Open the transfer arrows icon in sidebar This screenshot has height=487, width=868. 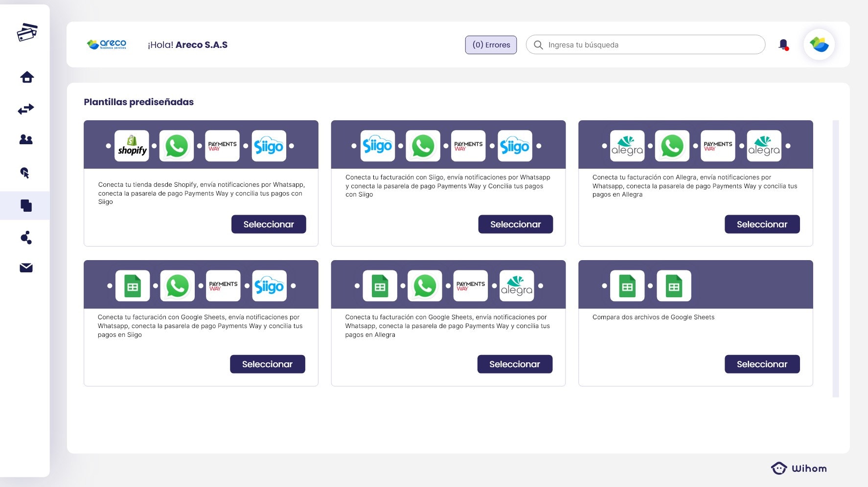tap(26, 109)
